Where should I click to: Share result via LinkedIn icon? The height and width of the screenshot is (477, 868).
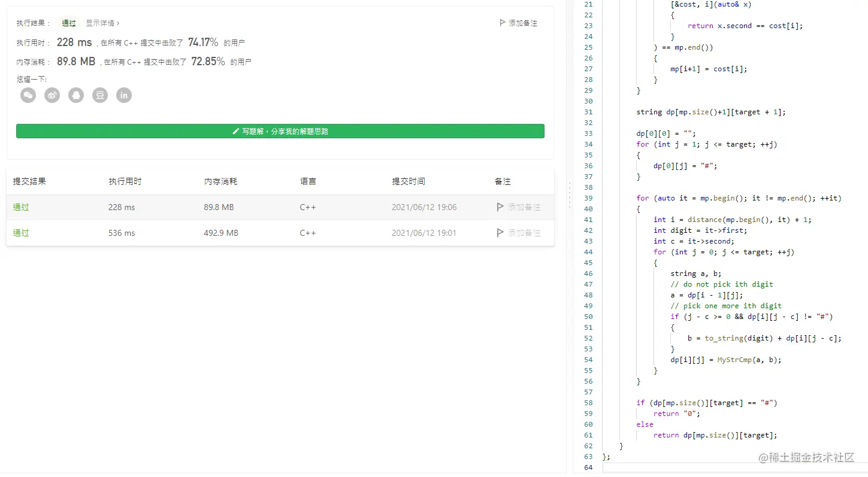click(124, 95)
